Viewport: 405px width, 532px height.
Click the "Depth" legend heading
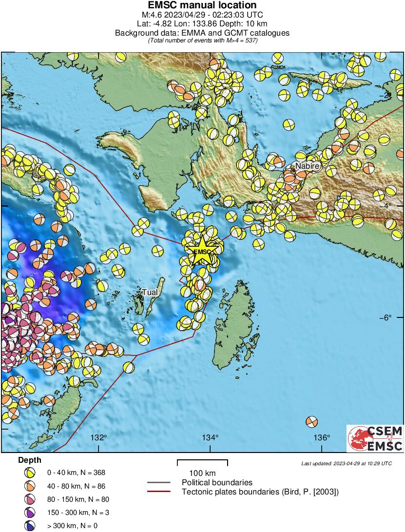click(30, 460)
